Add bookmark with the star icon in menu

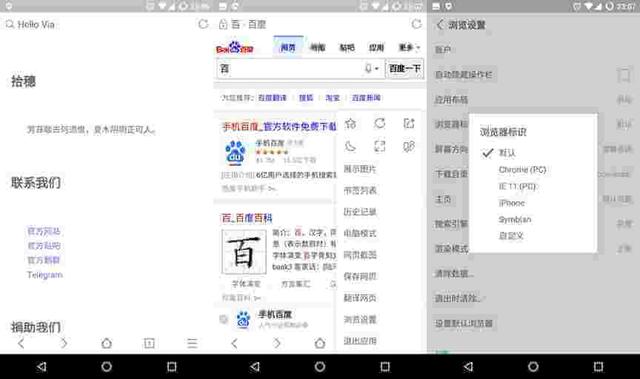(x=351, y=123)
